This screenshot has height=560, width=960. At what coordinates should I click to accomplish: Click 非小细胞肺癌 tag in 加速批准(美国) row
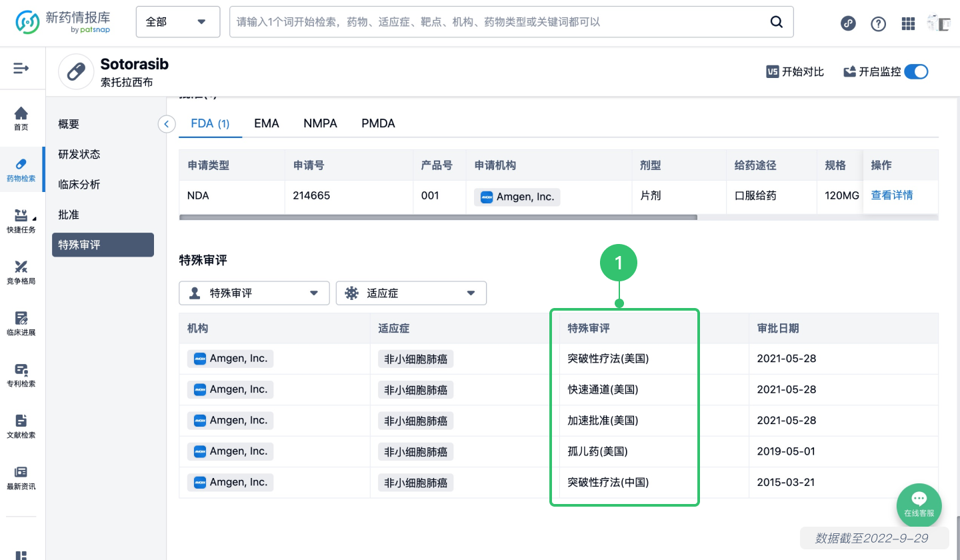[x=415, y=421]
